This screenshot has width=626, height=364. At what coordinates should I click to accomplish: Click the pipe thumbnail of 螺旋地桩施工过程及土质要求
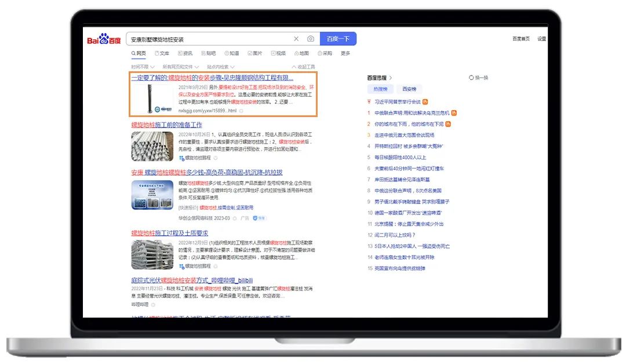pos(152,254)
